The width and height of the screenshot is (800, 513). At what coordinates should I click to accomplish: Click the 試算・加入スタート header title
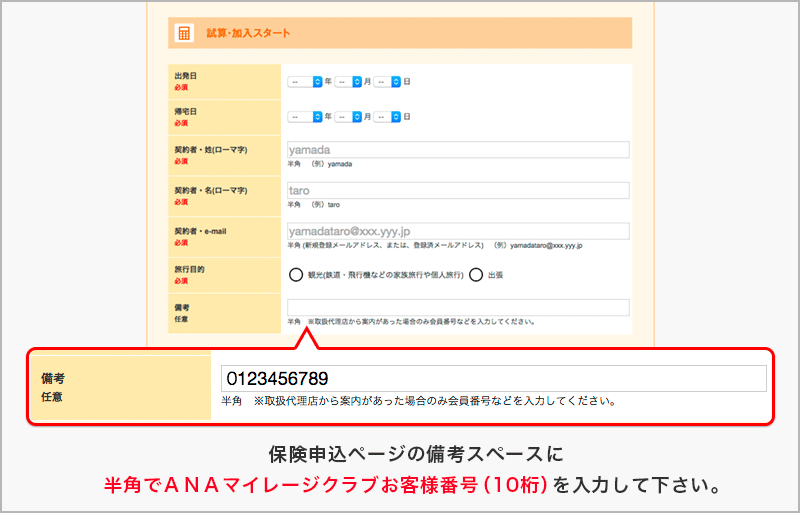(x=248, y=33)
